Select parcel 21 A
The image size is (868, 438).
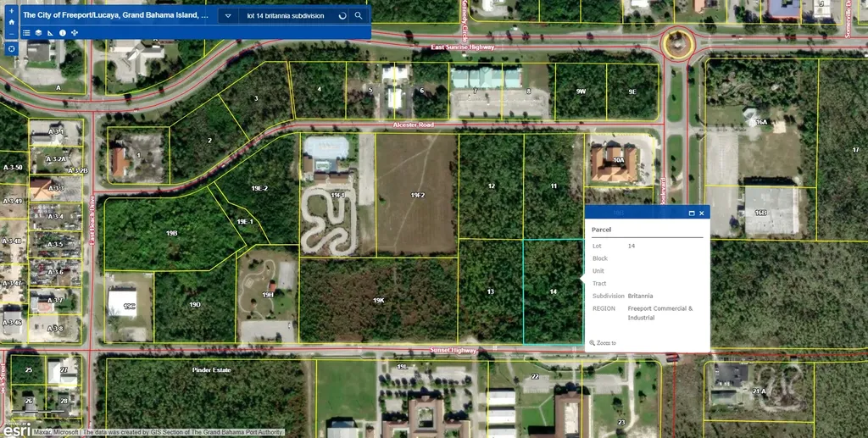point(759,391)
